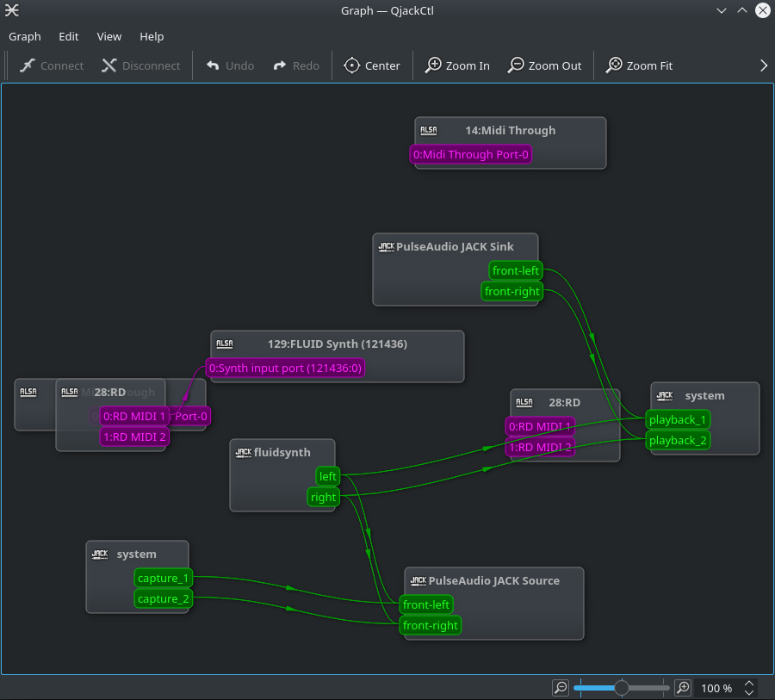Image resolution: width=775 pixels, height=700 pixels.
Task: Select the playback_1 port on system node
Action: 678,419
